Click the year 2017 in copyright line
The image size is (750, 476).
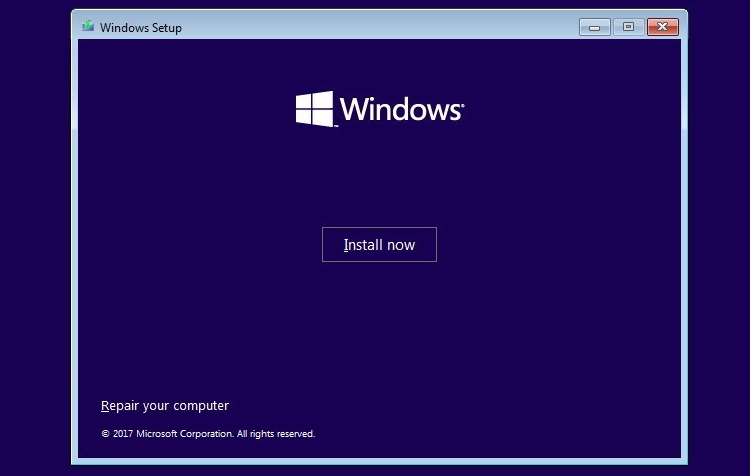click(122, 434)
